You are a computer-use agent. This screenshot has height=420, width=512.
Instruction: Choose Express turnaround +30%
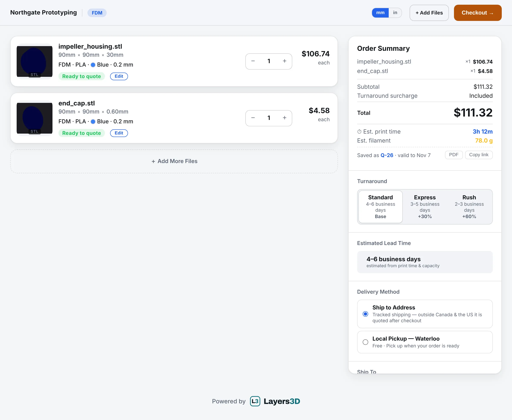point(425,207)
